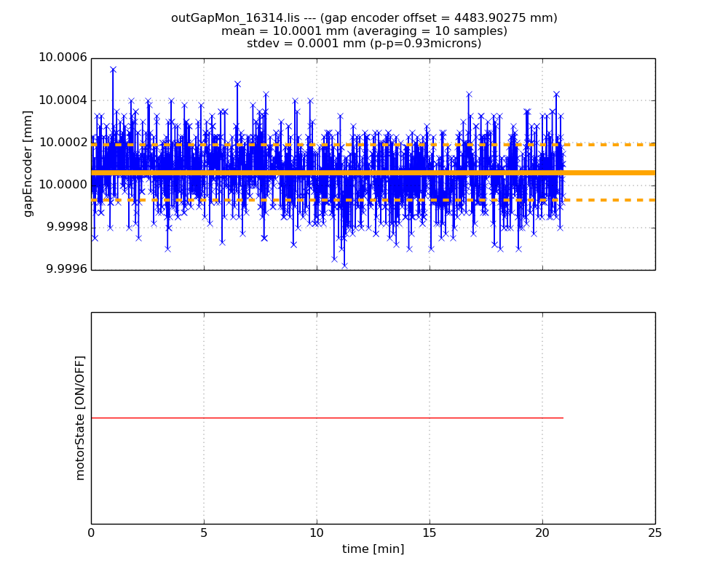Click the 10.0000 y-axis tick label
Viewport: 728px width, 582px height.
pos(63,185)
